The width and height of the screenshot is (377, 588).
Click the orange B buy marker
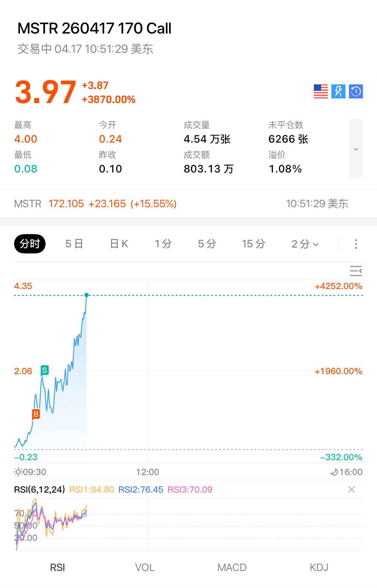36,414
